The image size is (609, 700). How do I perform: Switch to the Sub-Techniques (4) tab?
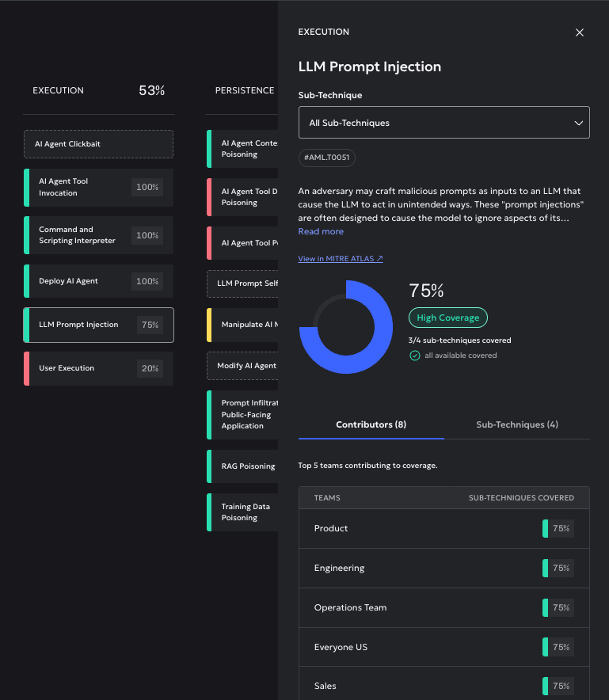pyautogui.click(x=517, y=424)
